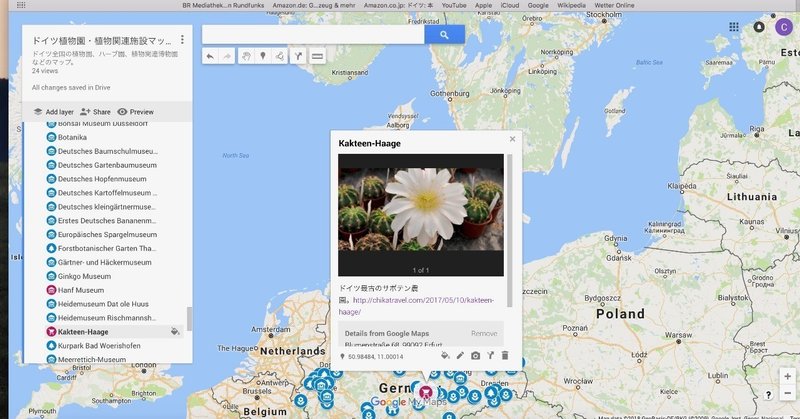Click the Redo arrow in map toolbar

227,56
